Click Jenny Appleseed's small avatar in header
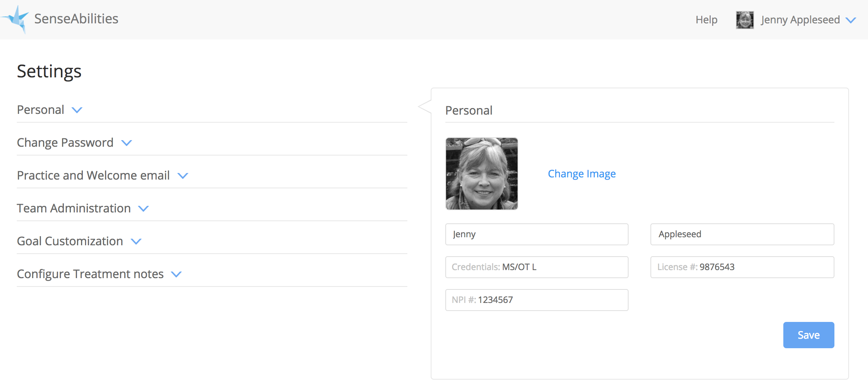This screenshot has height=392, width=868. coord(745,20)
